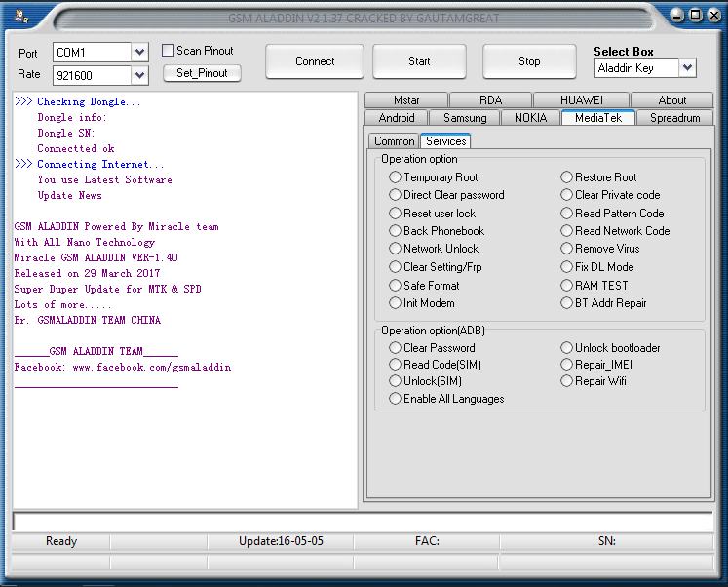Image resolution: width=728 pixels, height=587 pixels.
Task: Open the HUAWEI tab
Action: pos(581,100)
